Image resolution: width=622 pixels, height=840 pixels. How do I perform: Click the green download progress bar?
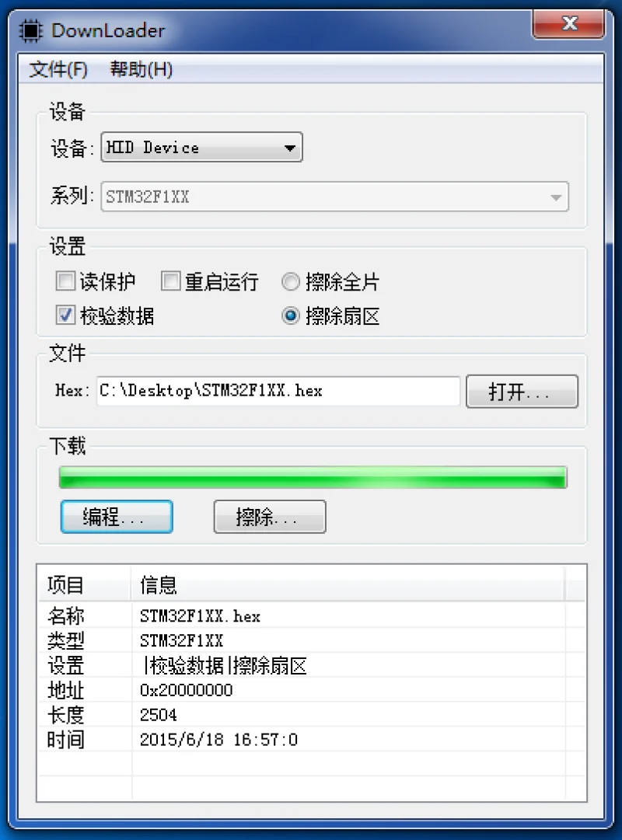pyautogui.click(x=313, y=477)
